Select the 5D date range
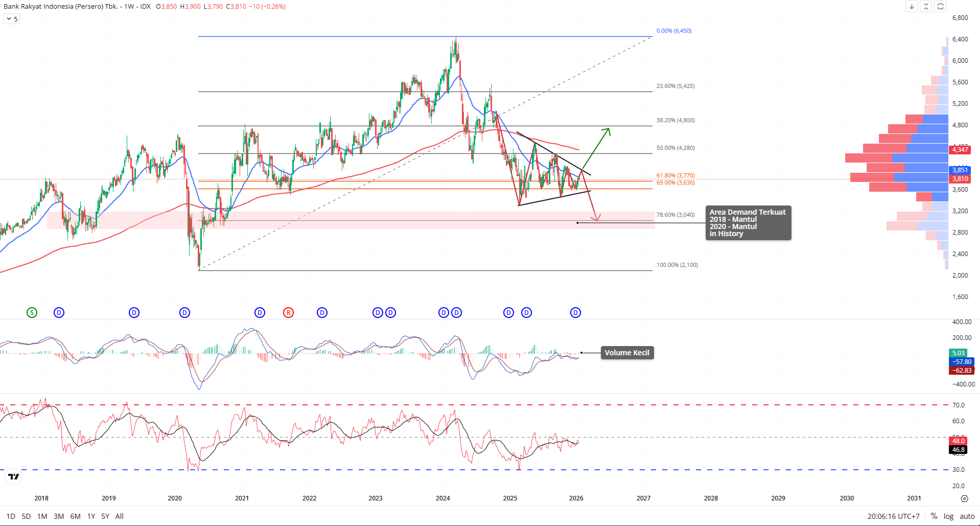Image resolution: width=980 pixels, height=526 pixels. point(26,516)
